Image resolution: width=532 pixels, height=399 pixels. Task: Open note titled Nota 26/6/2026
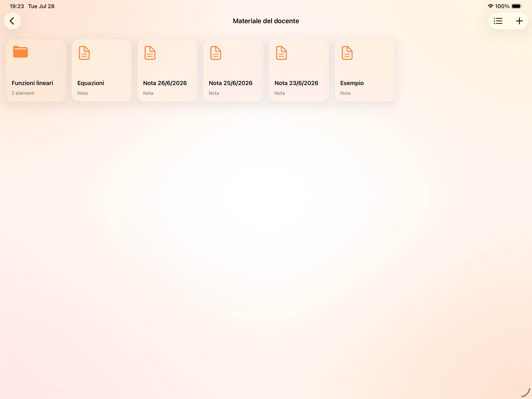(x=165, y=83)
